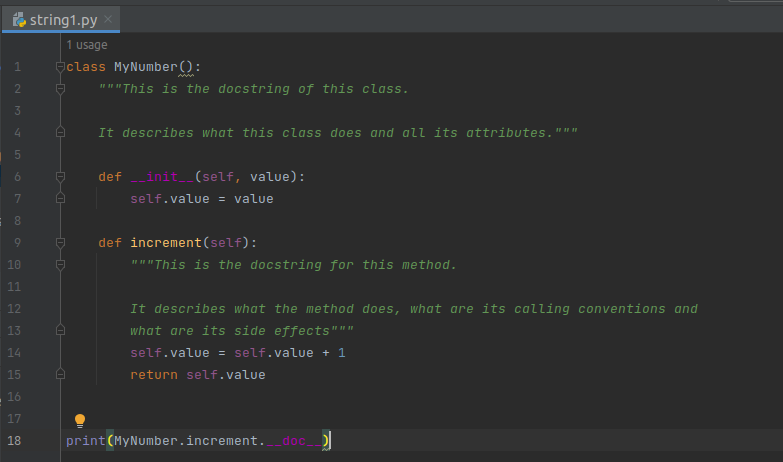
Task: Click line number 6 in the gutter
Action: pos(17,177)
